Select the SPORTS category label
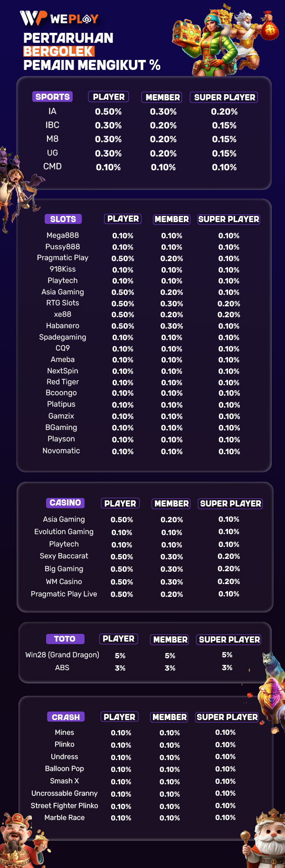Viewport: 285px width, 868px height. 53,97
